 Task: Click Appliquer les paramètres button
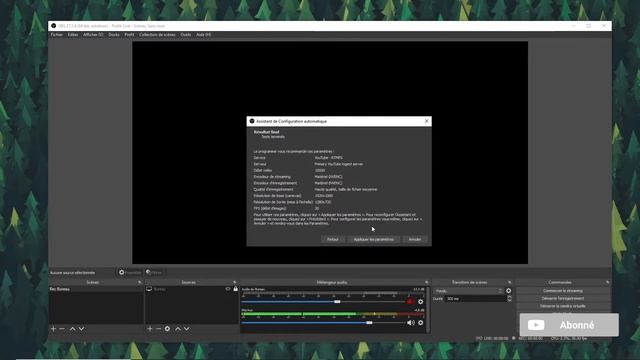pos(373,239)
